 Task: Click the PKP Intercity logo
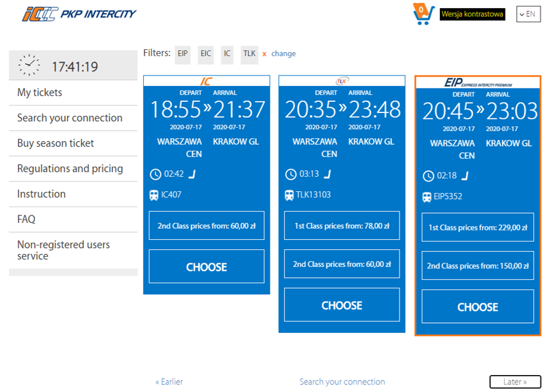(x=79, y=14)
